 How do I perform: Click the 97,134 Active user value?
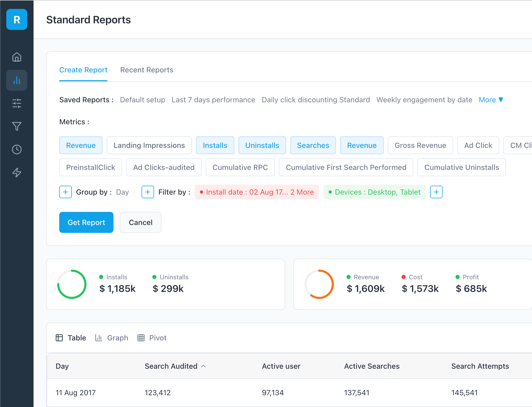[x=273, y=393]
